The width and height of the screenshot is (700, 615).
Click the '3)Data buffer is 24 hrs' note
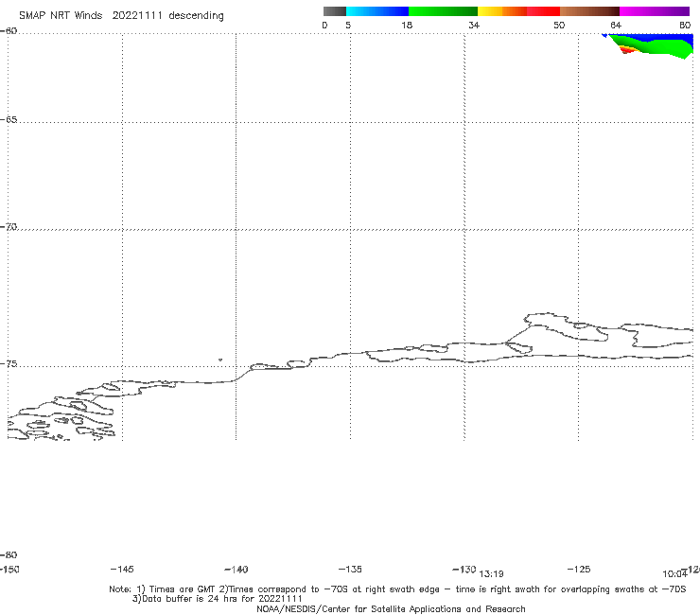[218, 599]
